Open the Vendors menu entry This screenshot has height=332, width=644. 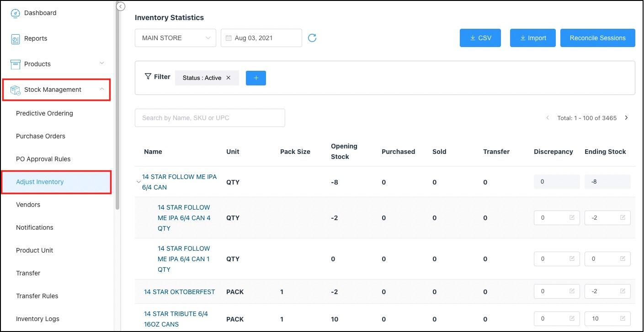[28, 205]
